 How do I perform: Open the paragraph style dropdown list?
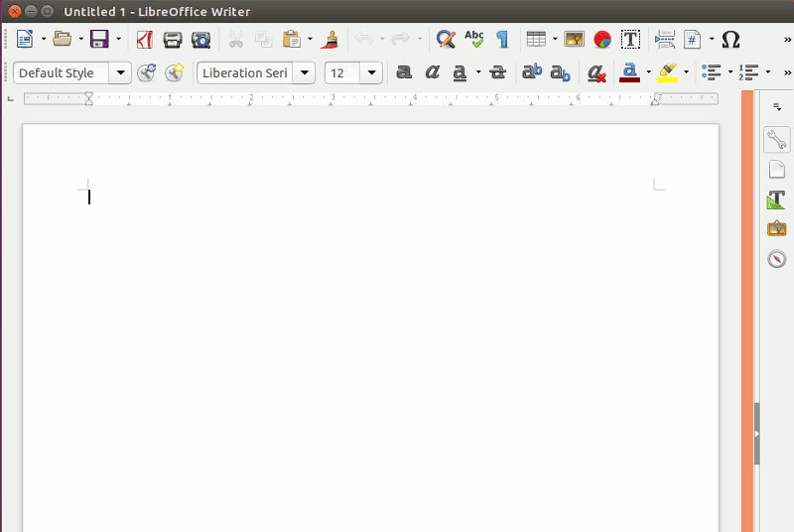tap(120, 72)
